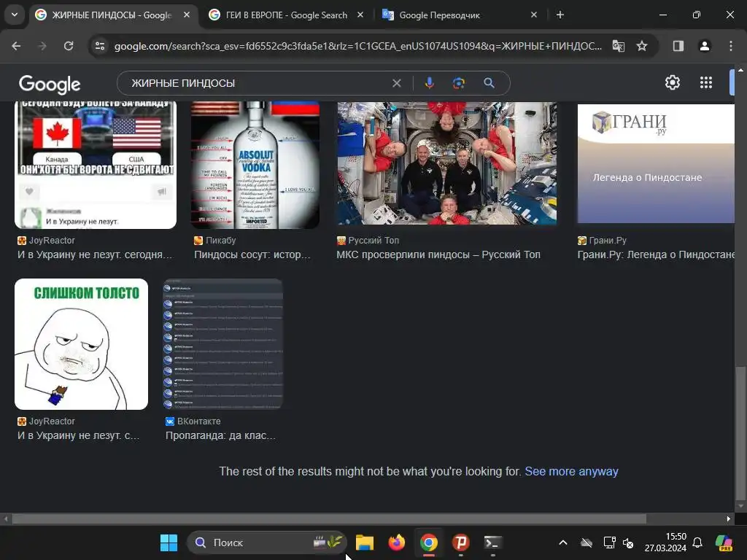Open МКС просверлили пиндосы result link
747x560 pixels.
pos(438,254)
